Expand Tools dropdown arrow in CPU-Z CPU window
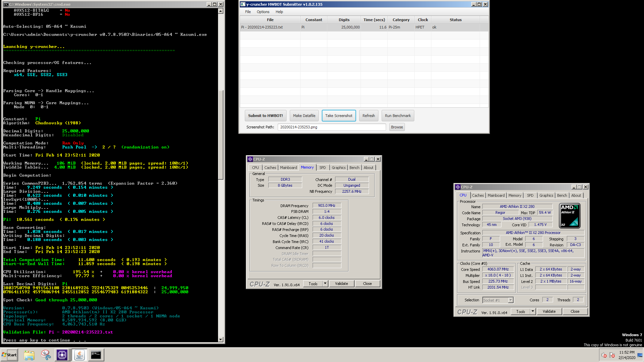644x362 pixels. click(x=533, y=311)
